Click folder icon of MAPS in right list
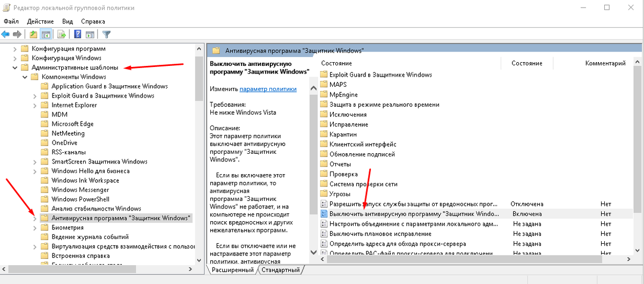Viewport: 644px width, 284px height. [x=324, y=85]
